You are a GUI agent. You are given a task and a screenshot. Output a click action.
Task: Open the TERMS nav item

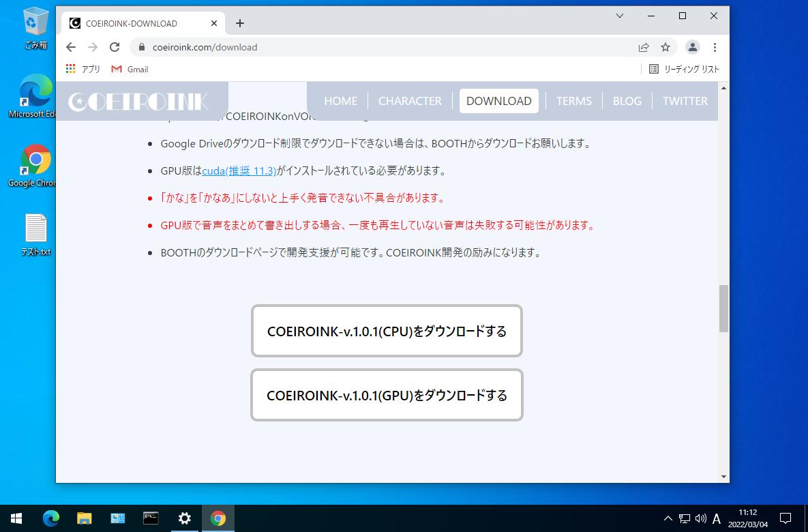click(x=573, y=101)
